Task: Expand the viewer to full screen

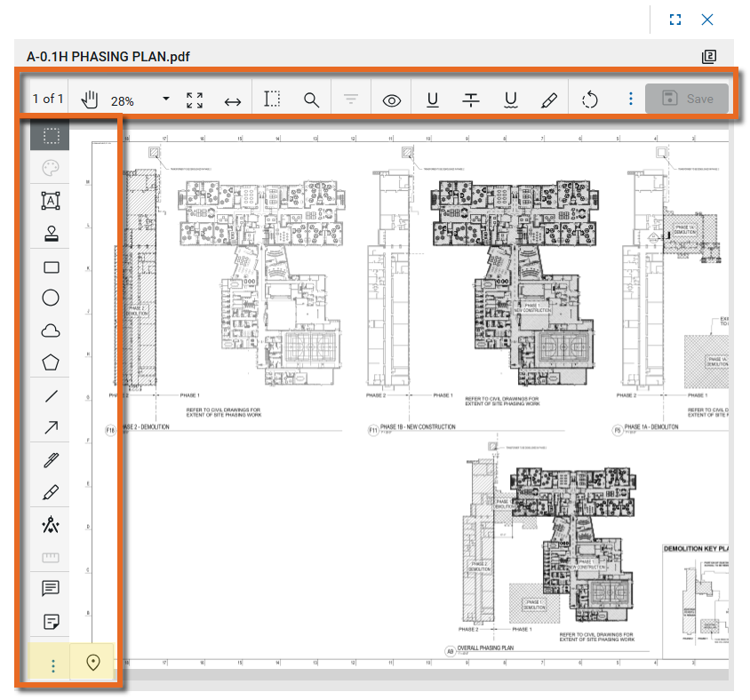Action: 674,20
